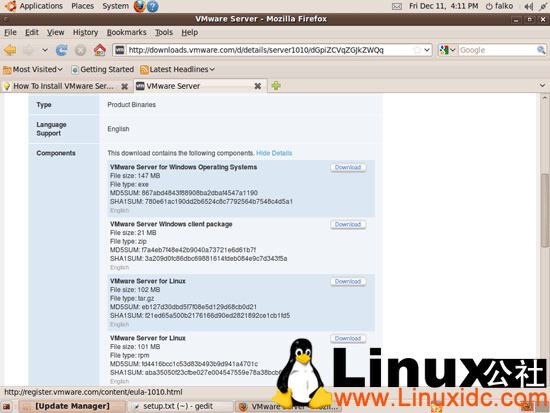Close the How To Install VMware tab
The height and width of the screenshot is (413, 550).
(x=124, y=86)
